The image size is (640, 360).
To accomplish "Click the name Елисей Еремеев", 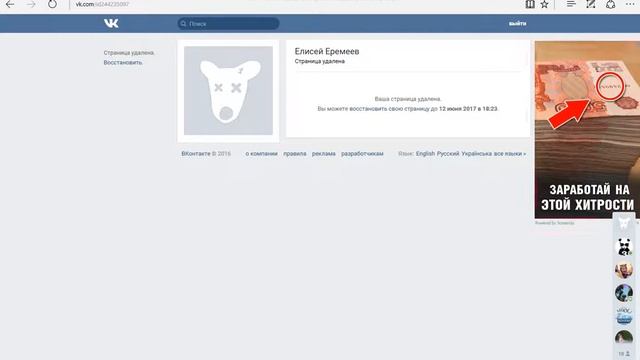I will click(x=327, y=51).
